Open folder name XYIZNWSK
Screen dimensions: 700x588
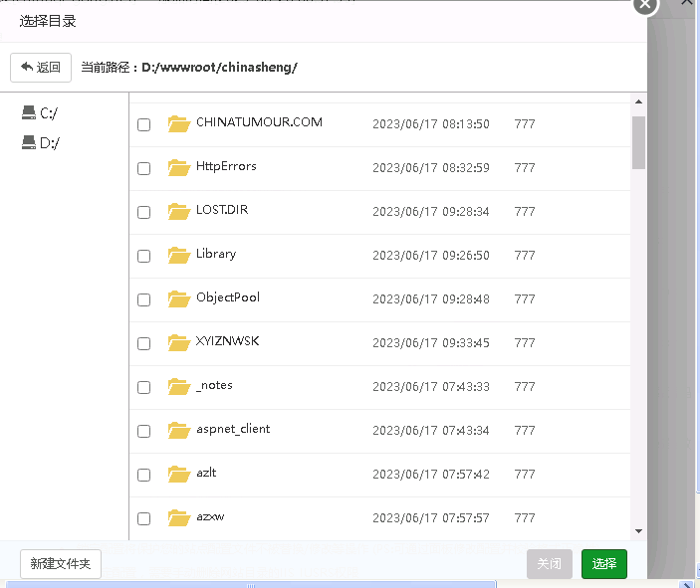point(227,341)
